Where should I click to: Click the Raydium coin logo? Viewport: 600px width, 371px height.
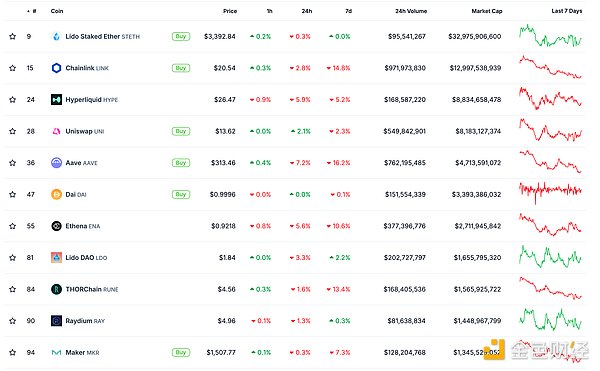coord(56,321)
